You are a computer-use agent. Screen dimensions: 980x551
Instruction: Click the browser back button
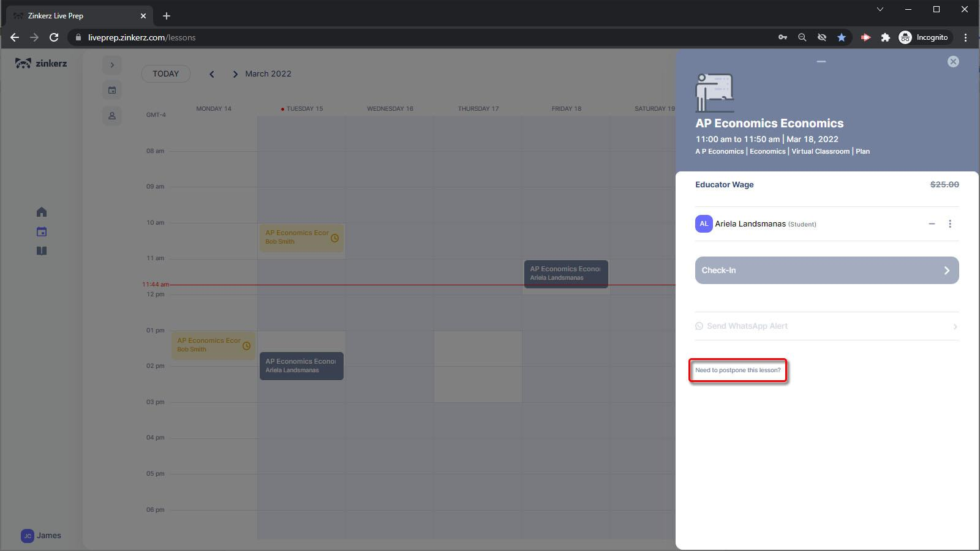click(x=15, y=37)
